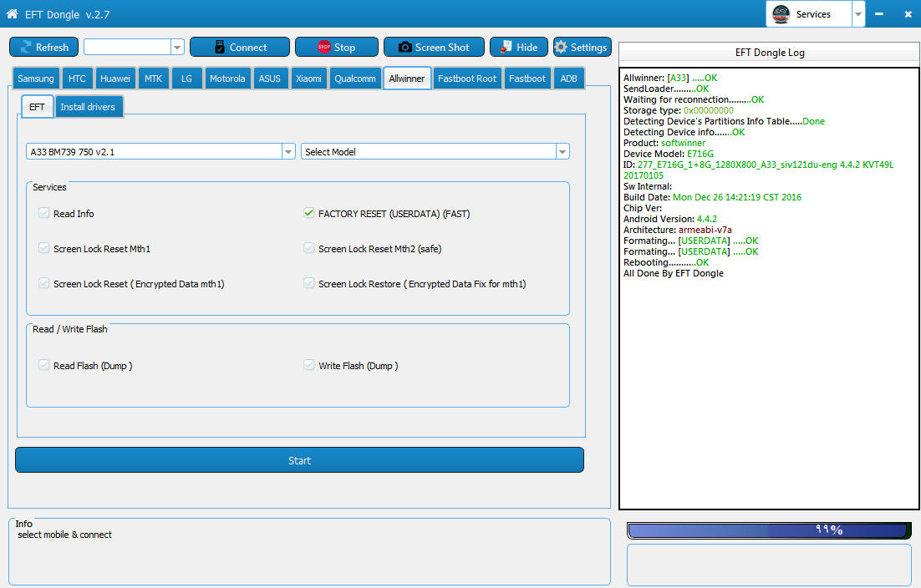The width and height of the screenshot is (921, 588).
Task: Click the camera icon for Screen Shot
Action: click(x=405, y=47)
